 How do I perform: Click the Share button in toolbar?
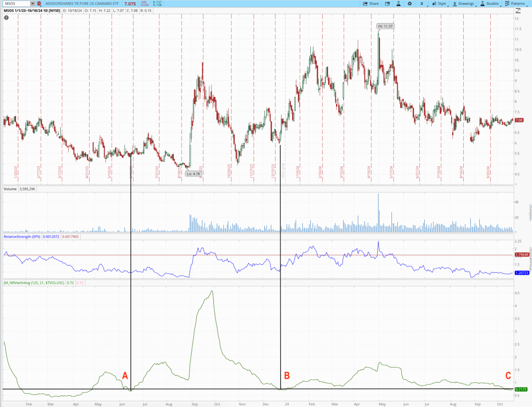tap(371, 4)
